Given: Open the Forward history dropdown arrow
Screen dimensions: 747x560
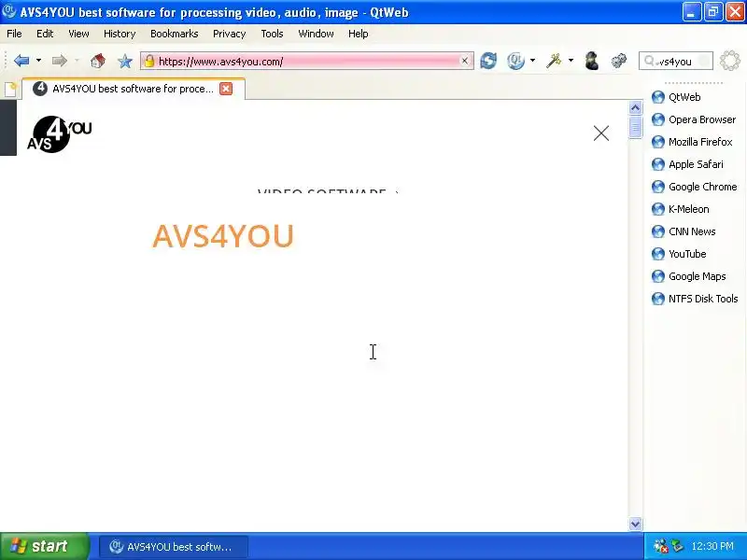Looking at the screenshot, I should [77, 61].
